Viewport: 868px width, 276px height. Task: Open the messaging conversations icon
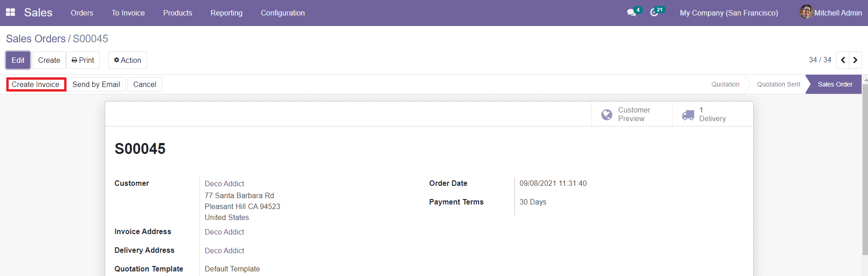(632, 13)
